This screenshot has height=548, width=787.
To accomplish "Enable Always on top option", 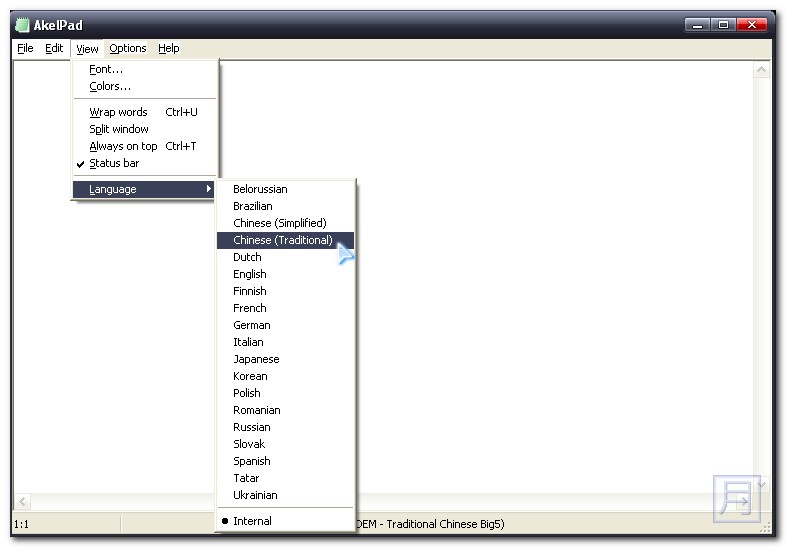I will coord(123,146).
